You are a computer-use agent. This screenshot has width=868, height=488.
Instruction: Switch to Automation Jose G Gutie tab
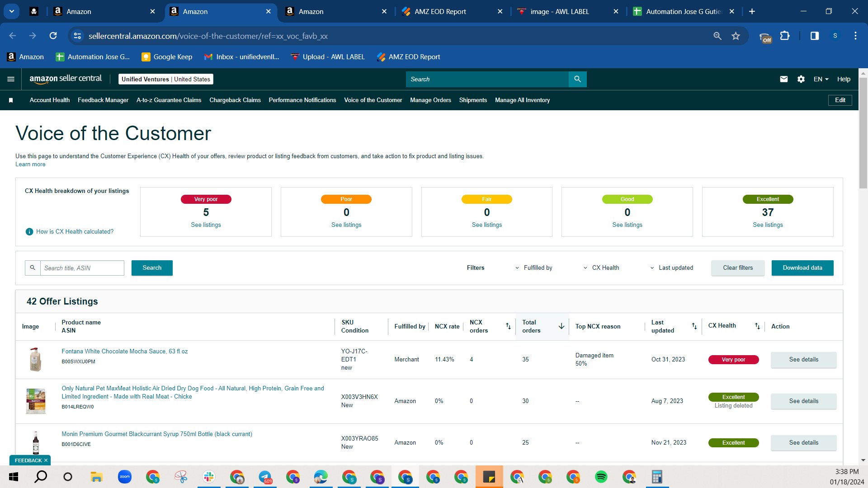[684, 11]
